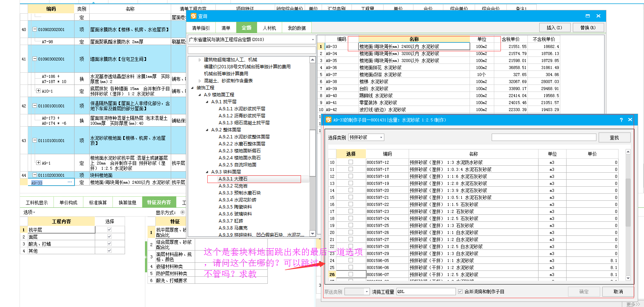Click the 制作子目 list scrollbar down arrow

[628, 279]
